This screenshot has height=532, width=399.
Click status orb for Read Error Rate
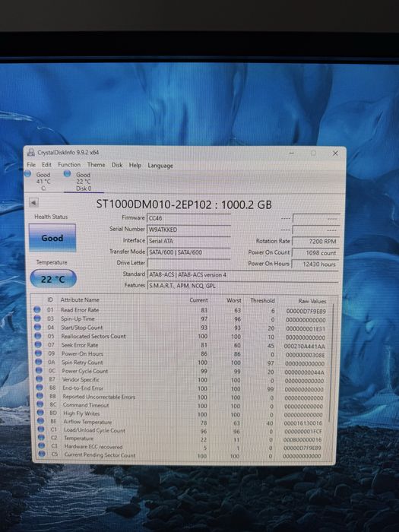click(x=37, y=309)
